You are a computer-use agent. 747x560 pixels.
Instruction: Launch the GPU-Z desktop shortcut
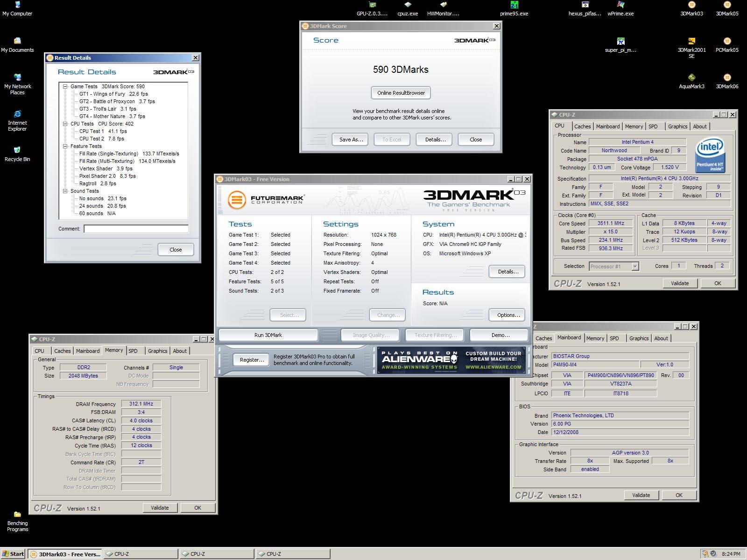pos(372,9)
